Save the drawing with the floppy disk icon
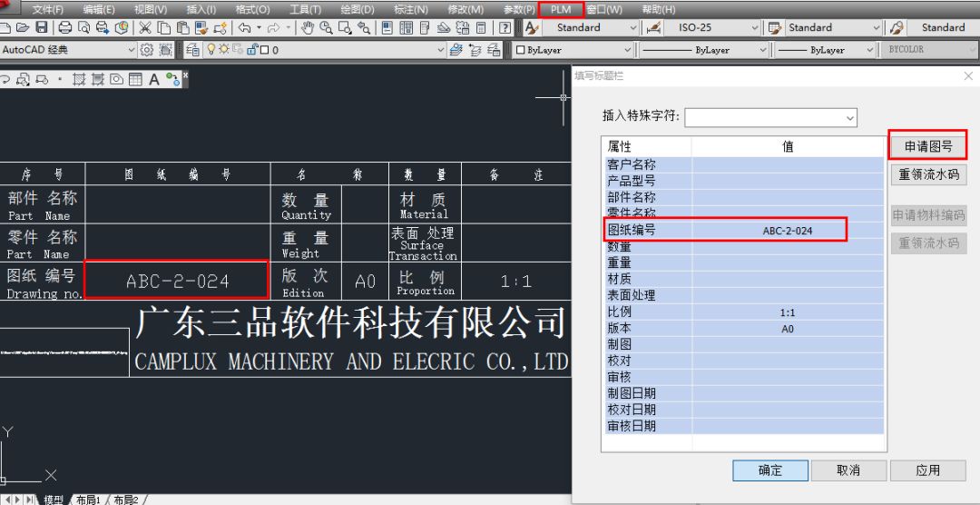This screenshot has height=505, width=980. click(x=41, y=27)
